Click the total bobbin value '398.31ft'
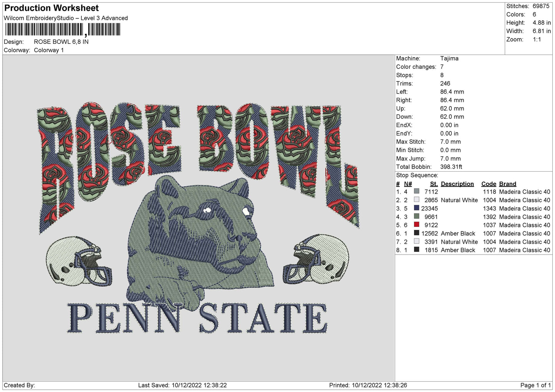 pos(451,167)
